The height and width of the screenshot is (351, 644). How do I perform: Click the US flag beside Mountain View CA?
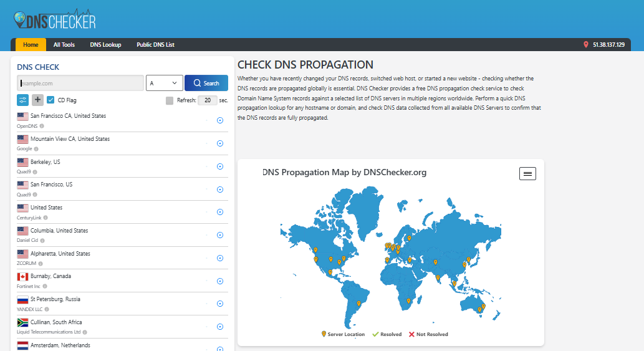pos(22,139)
